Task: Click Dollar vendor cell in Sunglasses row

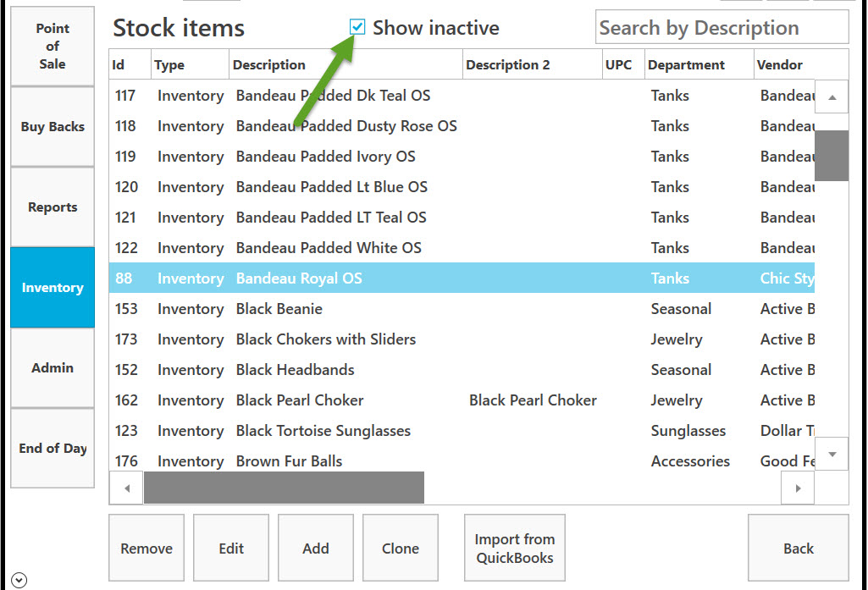Action: point(788,431)
